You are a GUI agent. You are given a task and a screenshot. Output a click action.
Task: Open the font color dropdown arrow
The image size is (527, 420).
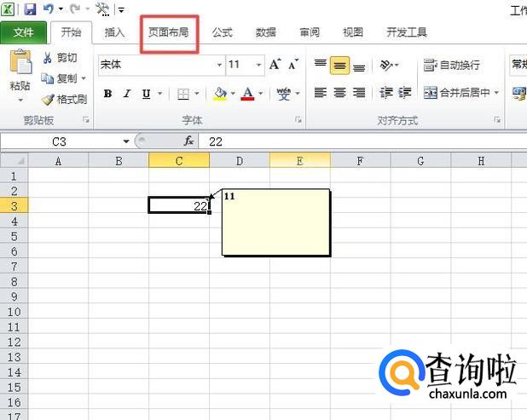261,94
